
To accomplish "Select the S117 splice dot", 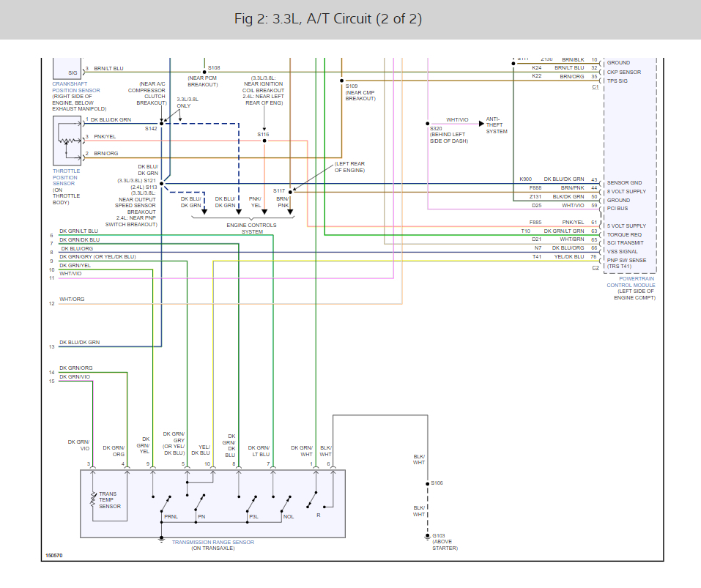I will click(x=290, y=192).
